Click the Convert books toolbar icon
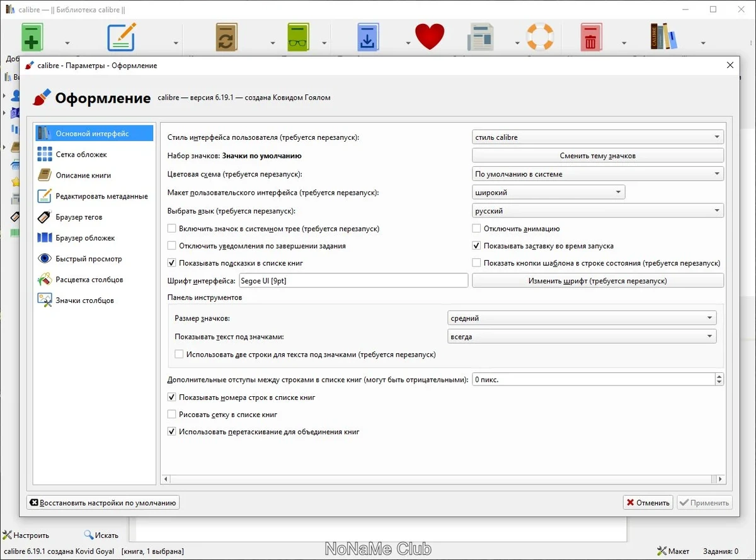The image size is (756, 560). 226,38
